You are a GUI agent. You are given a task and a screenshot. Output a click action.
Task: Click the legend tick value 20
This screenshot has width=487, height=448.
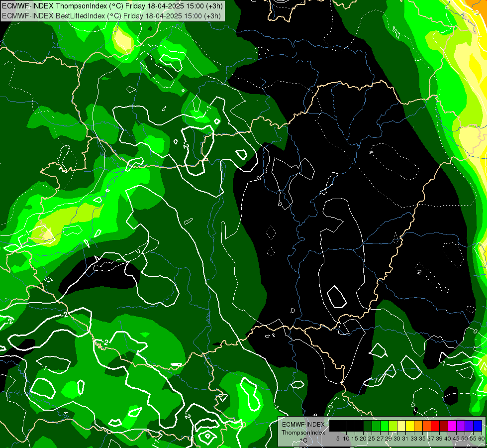point(364,439)
